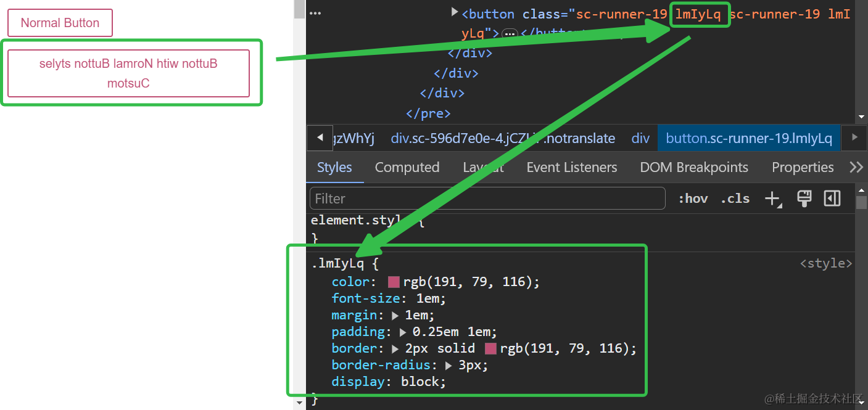868x410 pixels.
Task: Click the collapsed ellipsis inside button tag
Action: (510, 34)
